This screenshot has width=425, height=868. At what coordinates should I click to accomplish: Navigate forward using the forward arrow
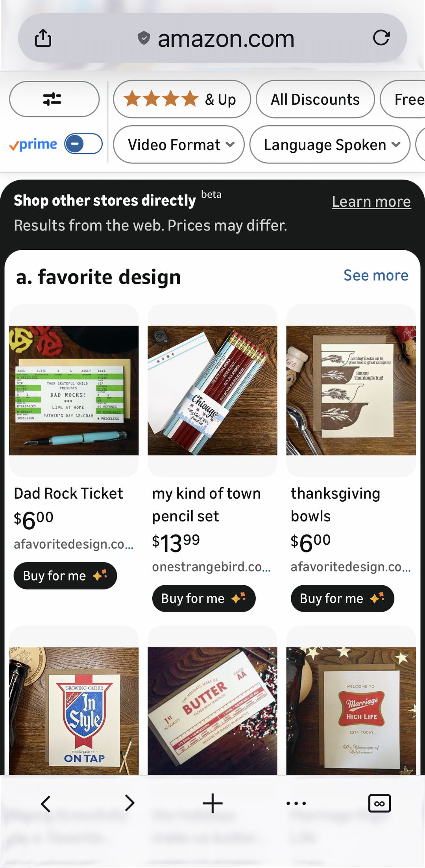point(129,803)
